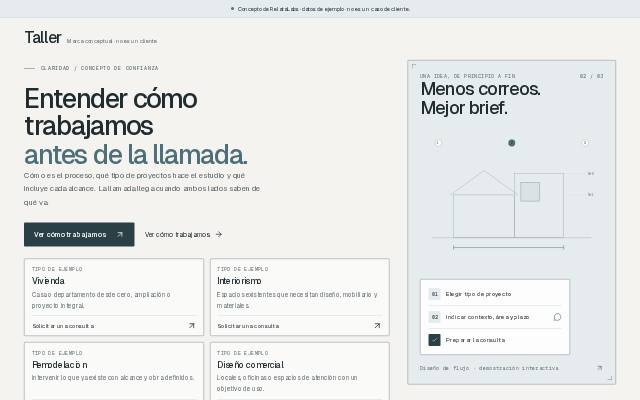Select step 01 Elegir tipo de proyecto
Viewport: 640px width, 400px height.
[495, 294]
